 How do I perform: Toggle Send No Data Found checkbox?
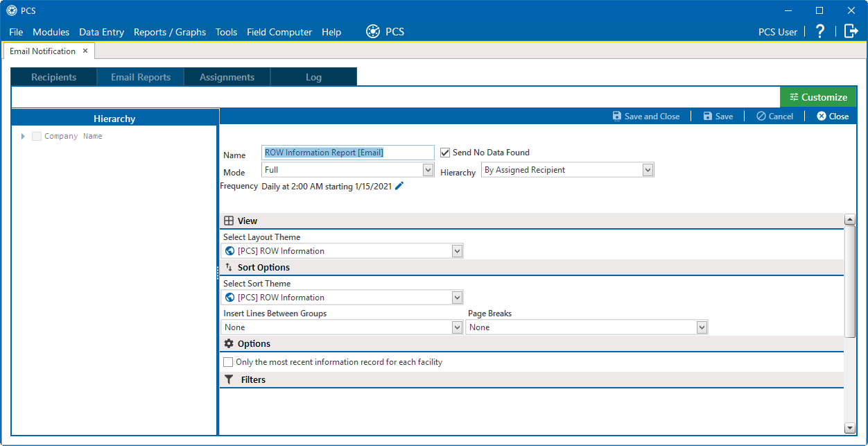pos(445,153)
